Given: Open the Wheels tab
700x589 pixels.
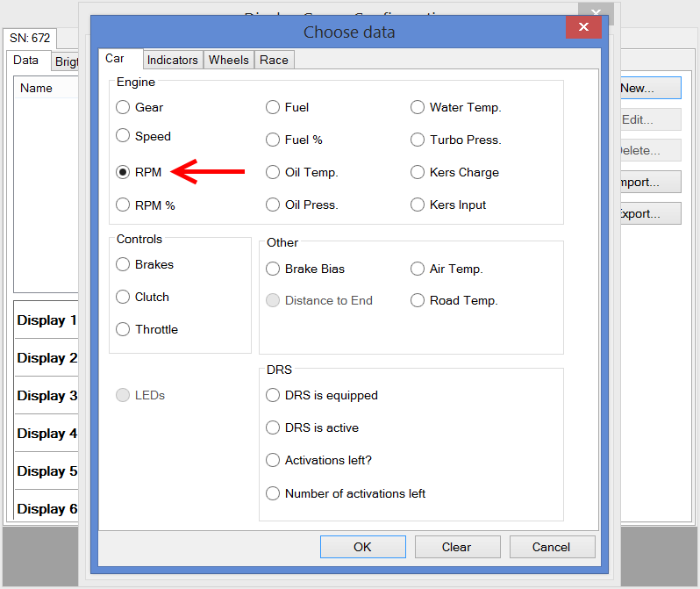Looking at the screenshot, I should click(x=228, y=60).
